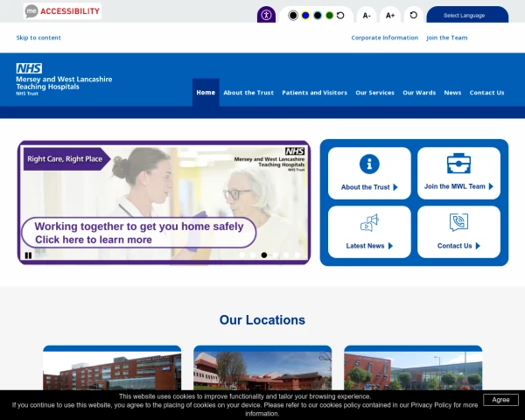Viewport: 525px width, 420px height.
Task: Select the second carousel slide dot
Action: tap(253, 255)
